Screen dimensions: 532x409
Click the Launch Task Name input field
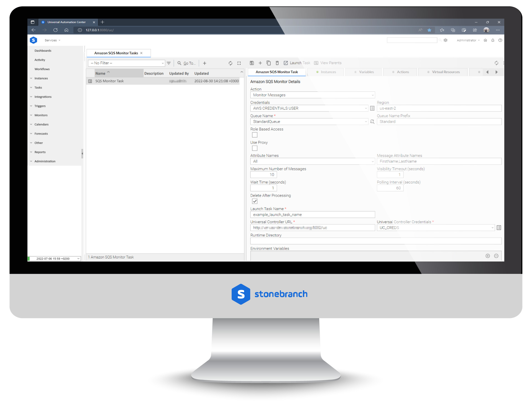313,215
